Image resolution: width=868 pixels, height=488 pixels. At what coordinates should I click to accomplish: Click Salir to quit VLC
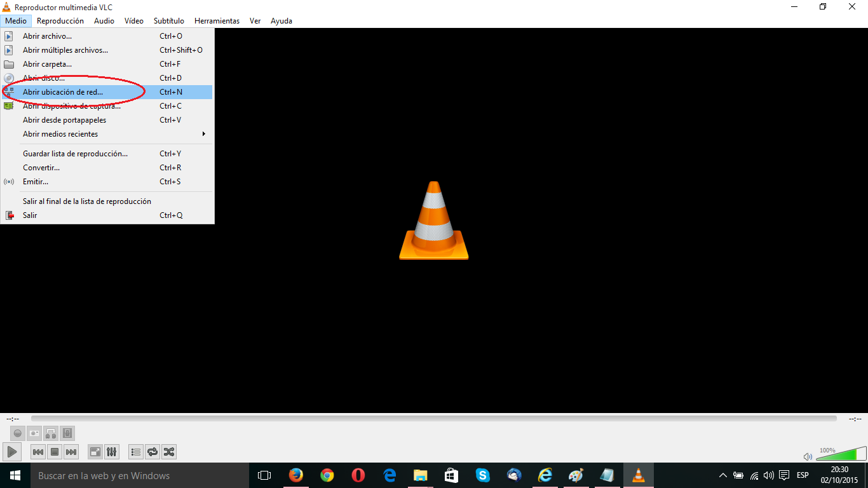click(107, 215)
